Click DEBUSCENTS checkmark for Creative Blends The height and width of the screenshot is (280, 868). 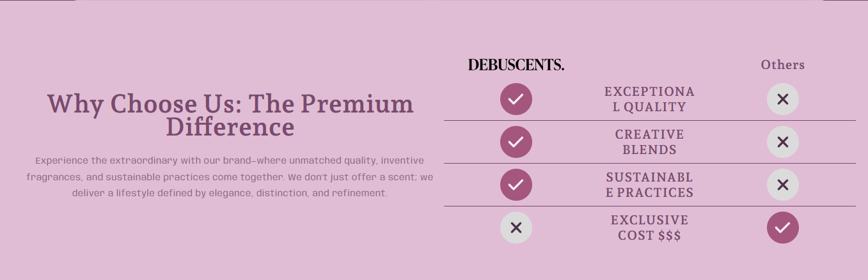pos(516,142)
